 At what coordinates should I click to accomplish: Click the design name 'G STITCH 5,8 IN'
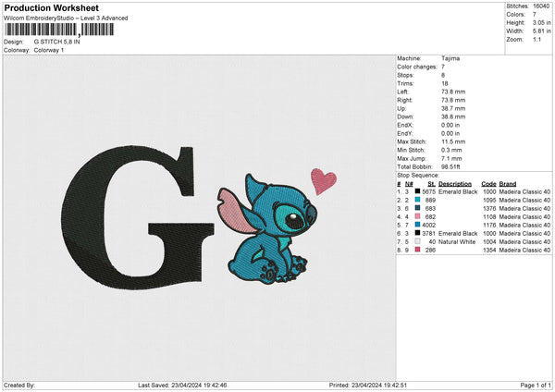[x=57, y=42]
